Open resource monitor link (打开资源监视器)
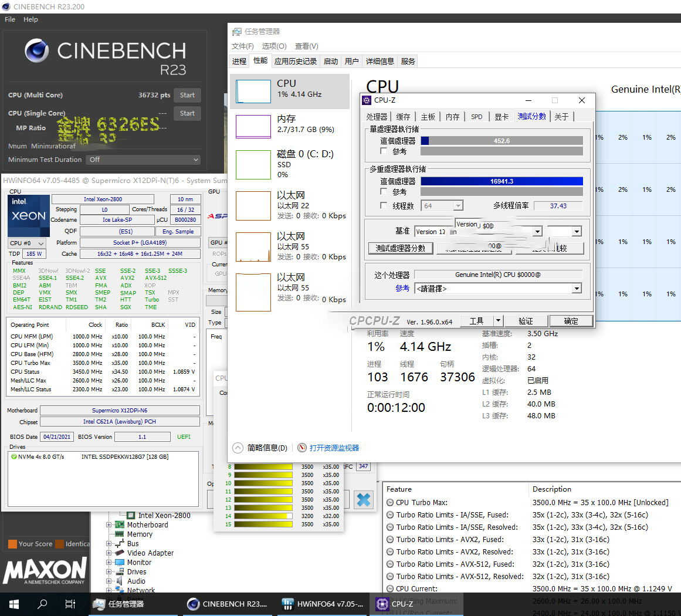 click(334, 448)
